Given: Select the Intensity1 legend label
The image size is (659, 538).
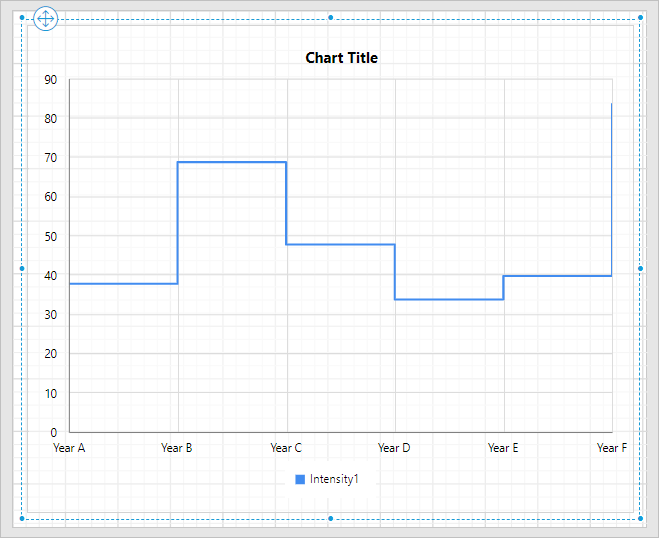Looking at the screenshot, I should pyautogui.click(x=333, y=480).
